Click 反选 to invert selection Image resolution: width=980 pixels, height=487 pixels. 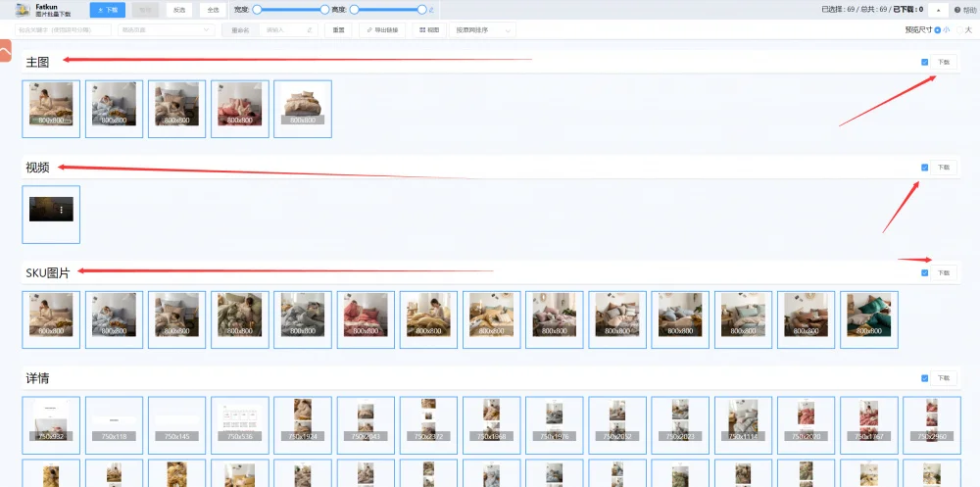[x=179, y=10]
